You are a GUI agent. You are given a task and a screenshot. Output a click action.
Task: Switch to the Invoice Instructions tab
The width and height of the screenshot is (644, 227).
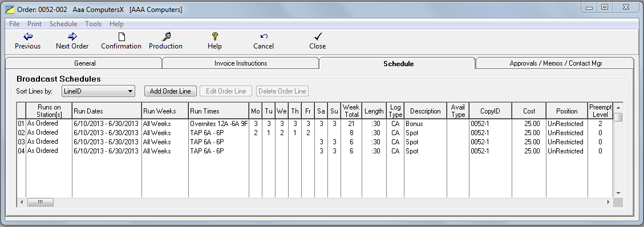241,63
